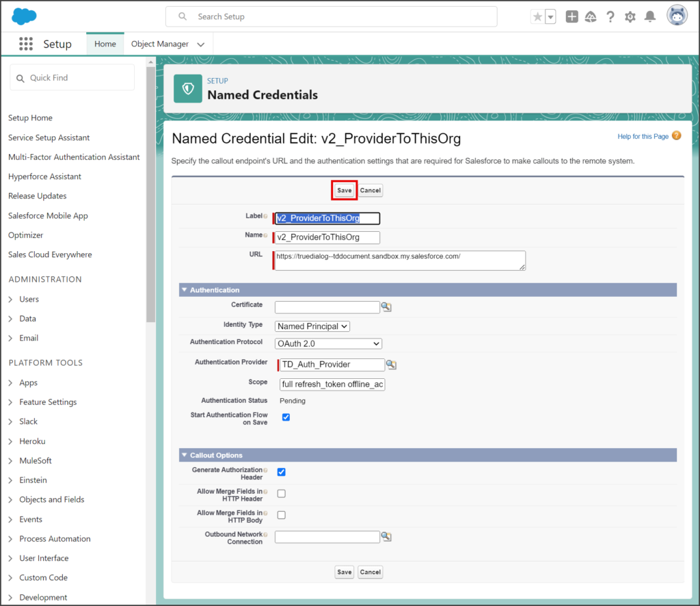The width and height of the screenshot is (700, 606).
Task: Click the Search Setup input field
Action: [x=332, y=16]
